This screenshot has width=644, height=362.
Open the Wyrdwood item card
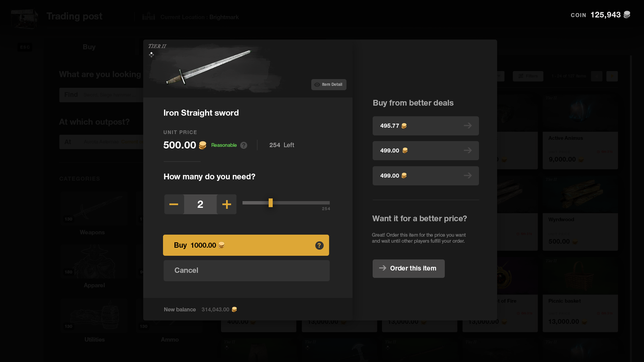[580, 214]
